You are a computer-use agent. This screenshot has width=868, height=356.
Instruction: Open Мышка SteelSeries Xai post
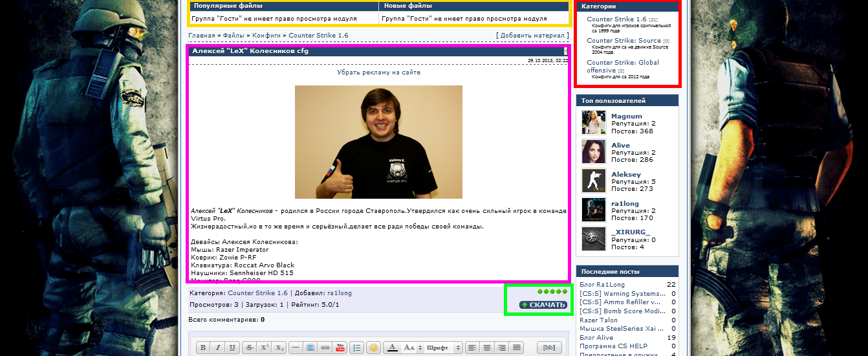(x=620, y=329)
